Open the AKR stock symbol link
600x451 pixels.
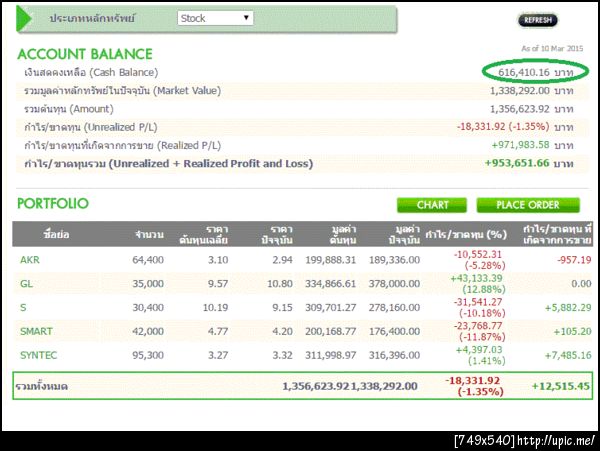[x=30, y=260]
